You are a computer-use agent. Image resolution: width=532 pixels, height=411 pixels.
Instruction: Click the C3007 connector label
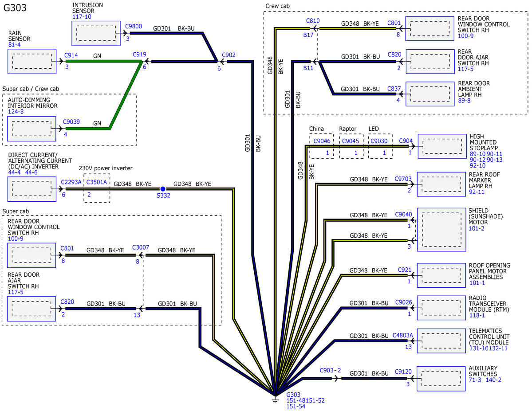[x=141, y=248]
